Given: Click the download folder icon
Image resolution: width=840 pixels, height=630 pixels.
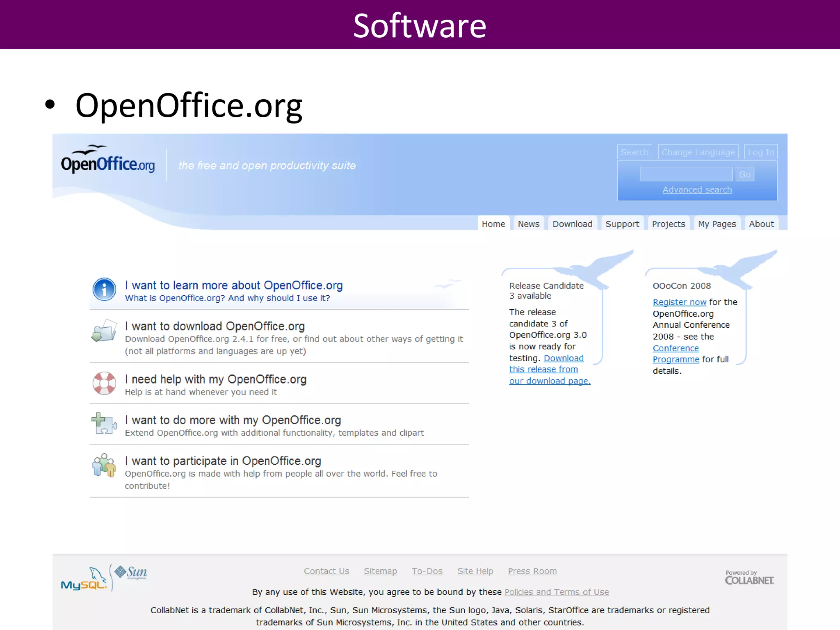Looking at the screenshot, I should point(103,331).
